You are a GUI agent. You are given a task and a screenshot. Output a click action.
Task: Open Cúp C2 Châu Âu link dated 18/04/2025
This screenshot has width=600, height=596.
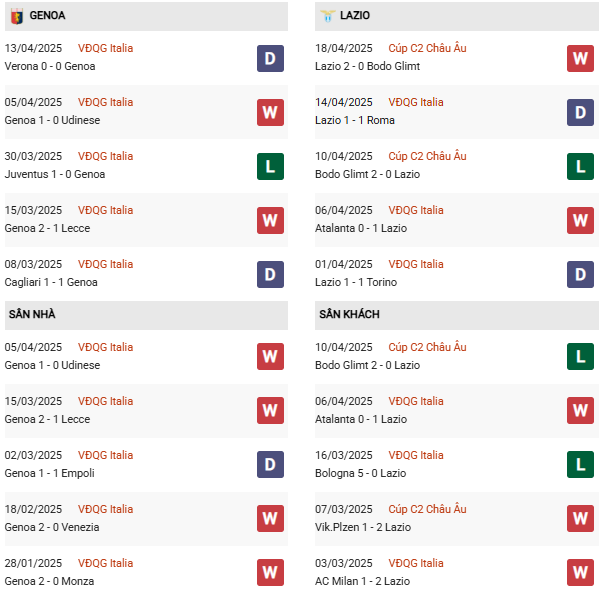427,48
